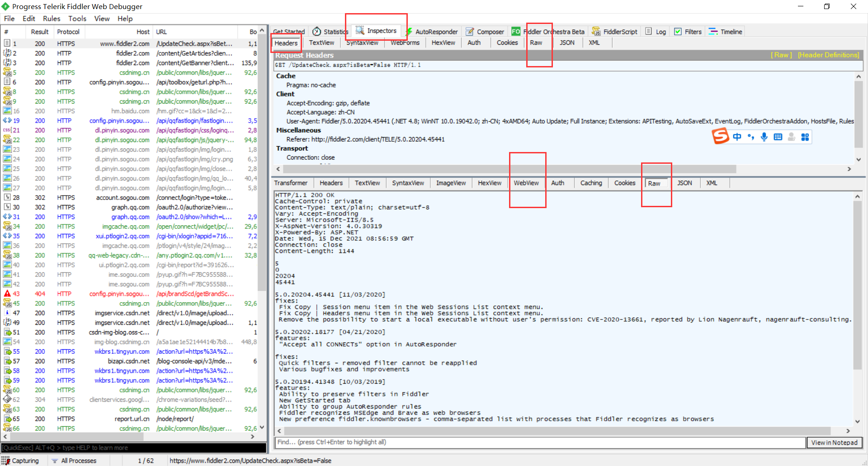This screenshot has height=466, width=868.
Task: Show the Log tab
Action: pyautogui.click(x=656, y=32)
